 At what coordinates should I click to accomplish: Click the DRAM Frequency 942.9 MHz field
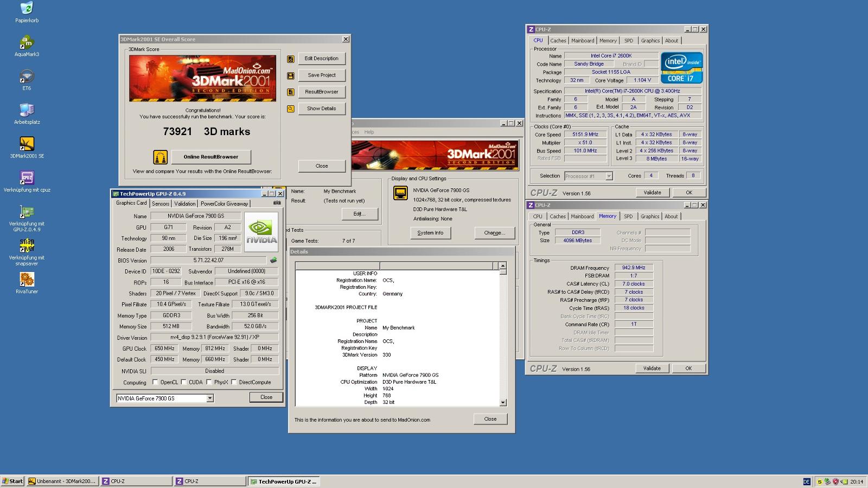(x=634, y=268)
